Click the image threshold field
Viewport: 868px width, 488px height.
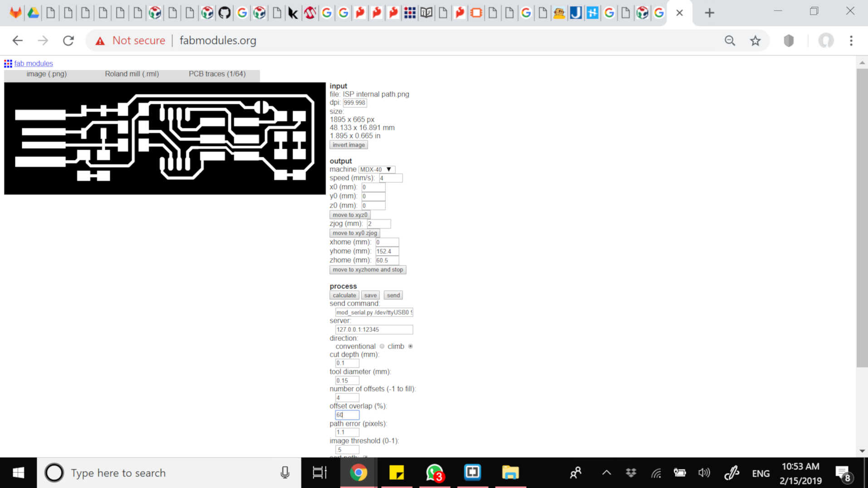coord(347,450)
